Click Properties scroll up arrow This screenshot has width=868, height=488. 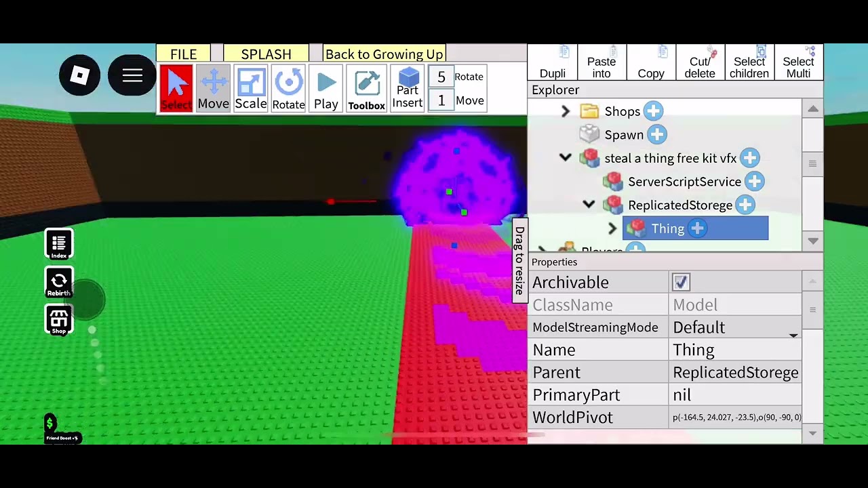[813, 281]
